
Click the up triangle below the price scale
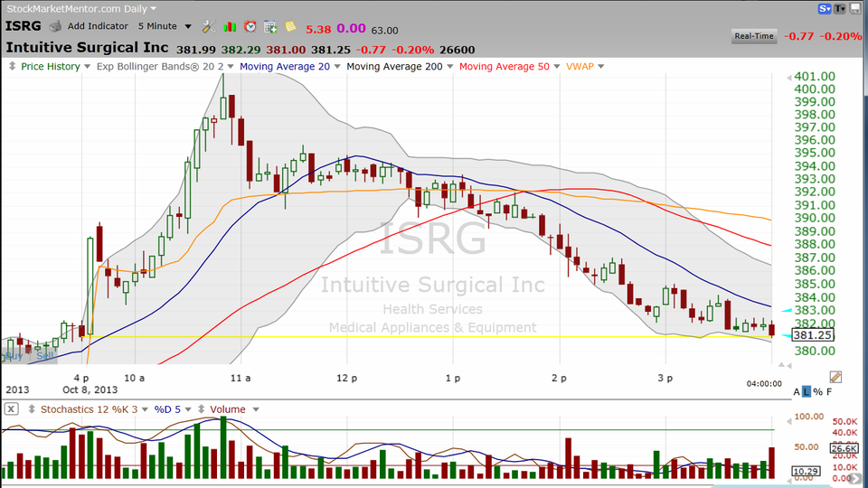[x=781, y=364]
